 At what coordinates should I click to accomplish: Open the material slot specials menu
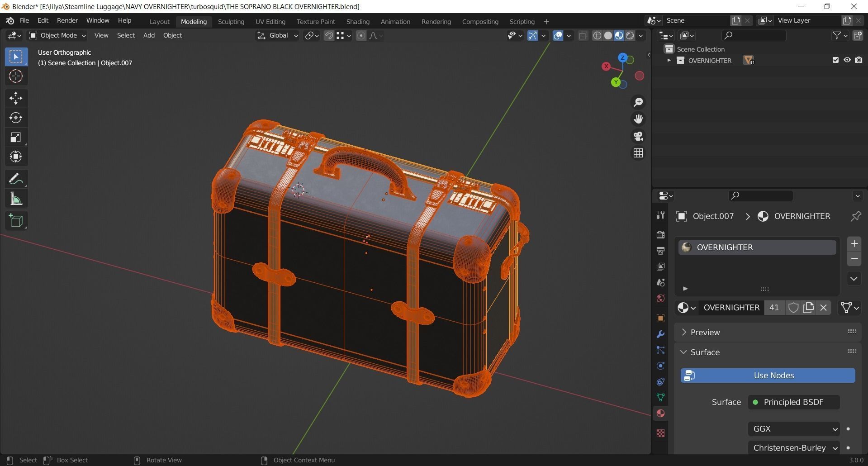coord(854,279)
